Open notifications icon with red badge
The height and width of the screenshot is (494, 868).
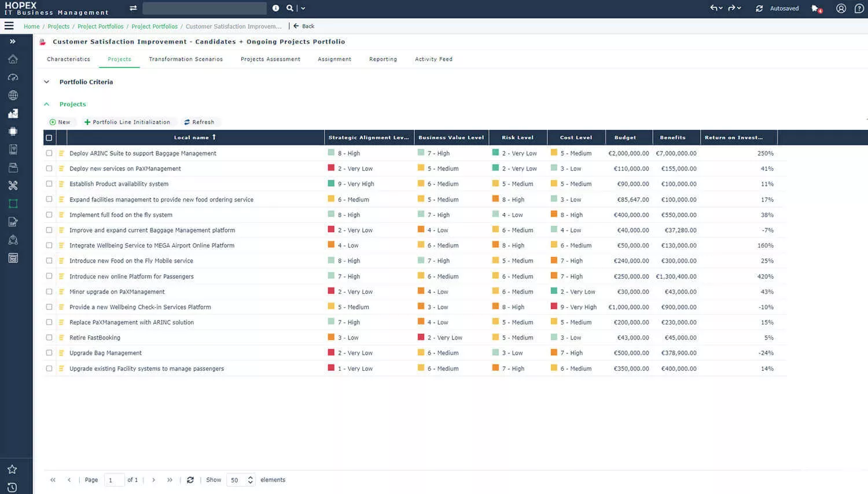(816, 9)
